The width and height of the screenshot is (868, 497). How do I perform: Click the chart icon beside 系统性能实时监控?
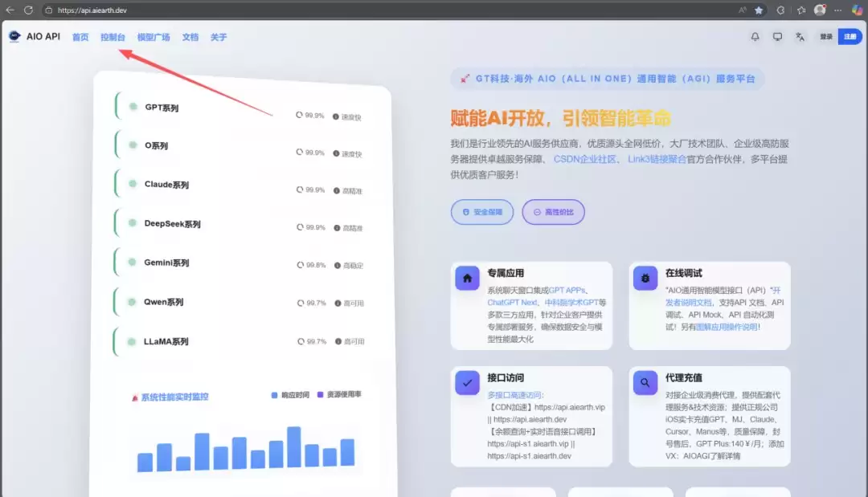click(134, 397)
